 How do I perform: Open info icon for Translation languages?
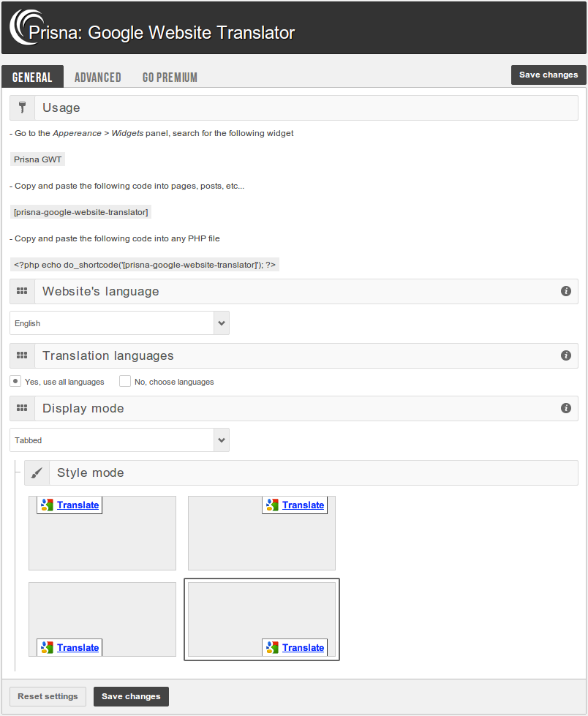[x=565, y=355]
